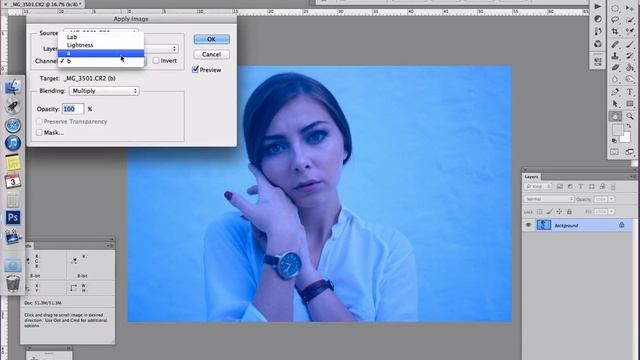The height and width of the screenshot is (360, 640).
Task: Enable the Invert checkbox
Action: point(156,60)
